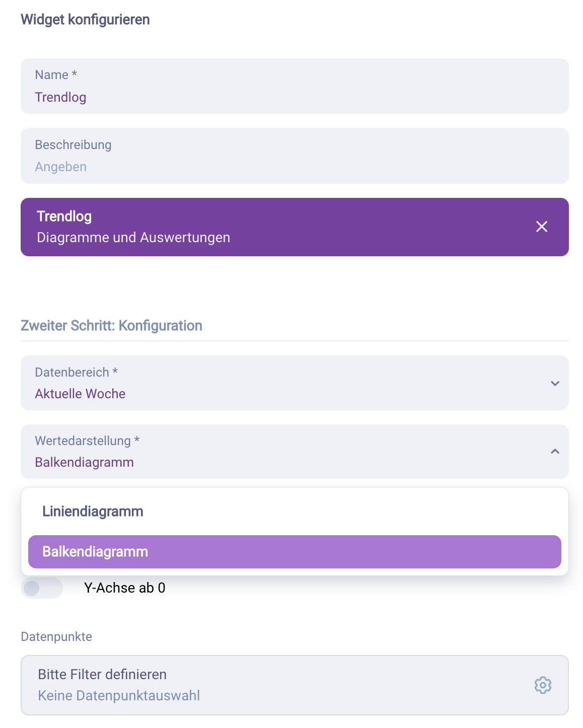This screenshot has height=728, width=583.
Task: Focus the Name field containing Trendlog
Action: (x=295, y=97)
